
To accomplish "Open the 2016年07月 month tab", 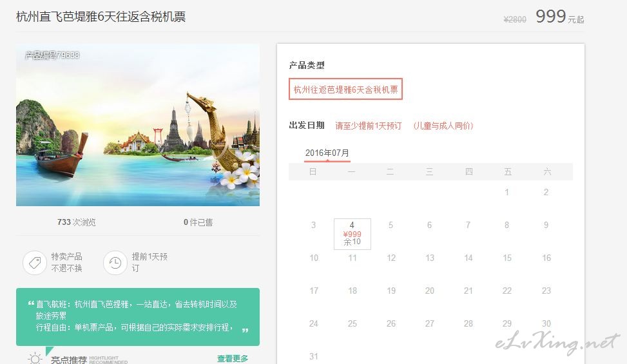I will [327, 153].
